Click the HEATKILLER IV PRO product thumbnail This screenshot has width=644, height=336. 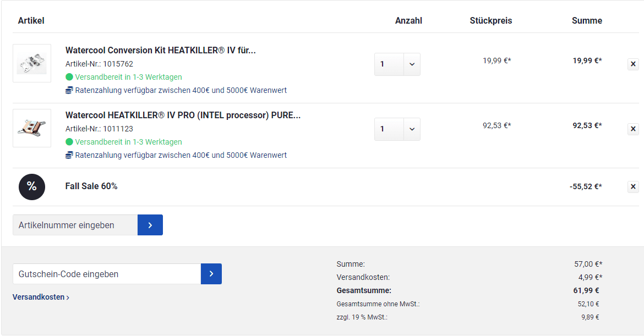32,128
